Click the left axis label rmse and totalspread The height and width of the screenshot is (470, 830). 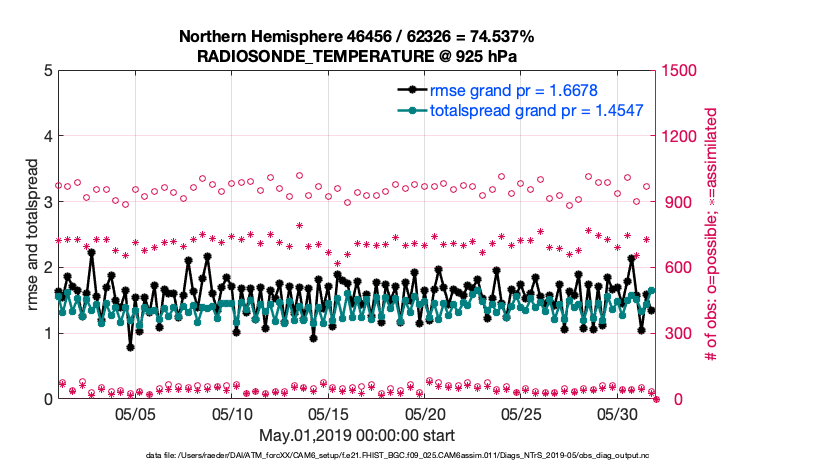(x=33, y=234)
